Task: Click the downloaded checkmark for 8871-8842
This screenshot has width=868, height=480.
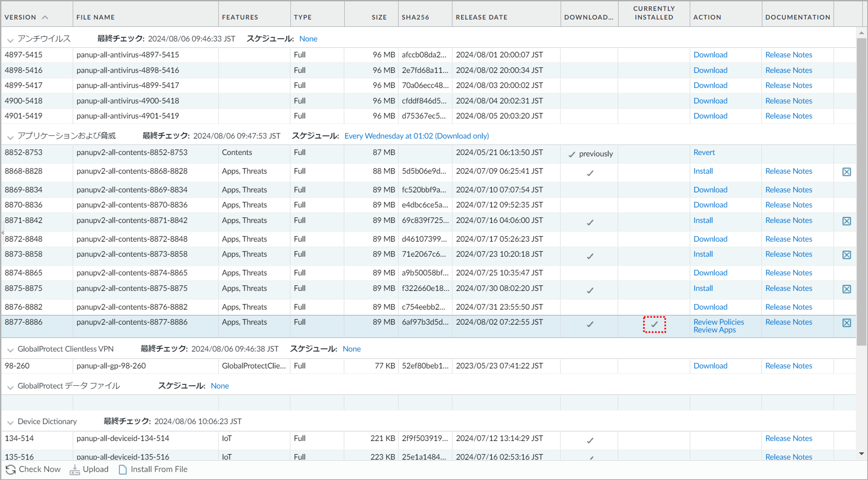Action: (590, 223)
